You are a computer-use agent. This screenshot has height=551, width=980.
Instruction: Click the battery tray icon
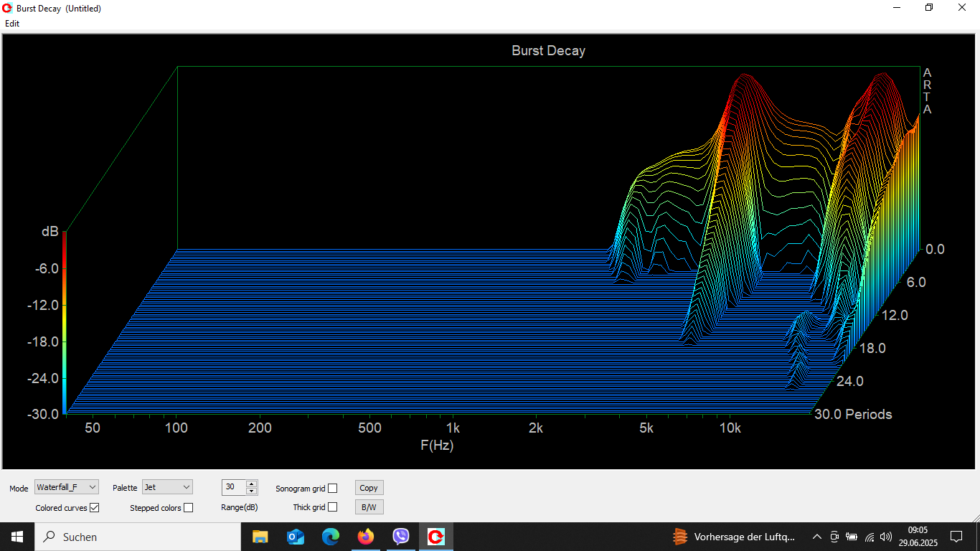click(852, 537)
